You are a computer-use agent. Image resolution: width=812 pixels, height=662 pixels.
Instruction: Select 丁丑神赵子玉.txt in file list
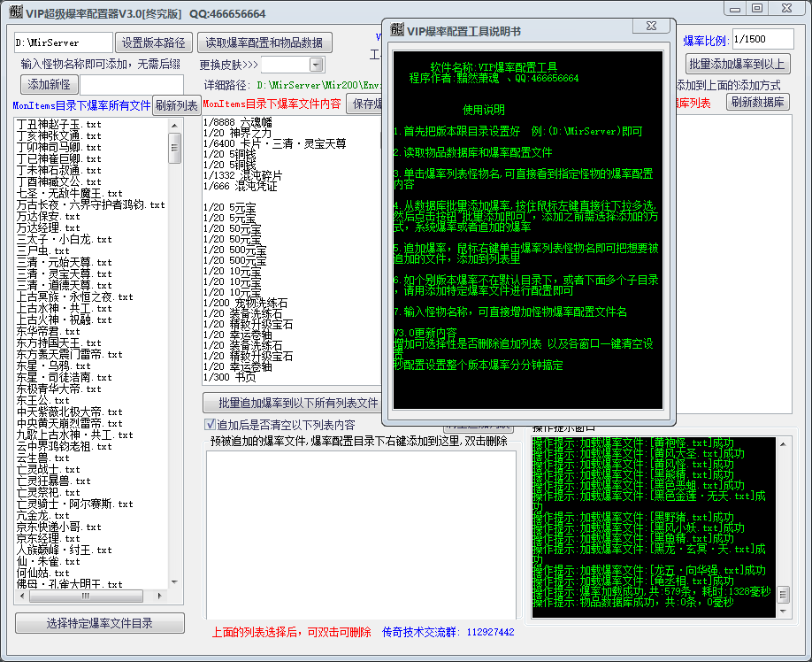58,124
